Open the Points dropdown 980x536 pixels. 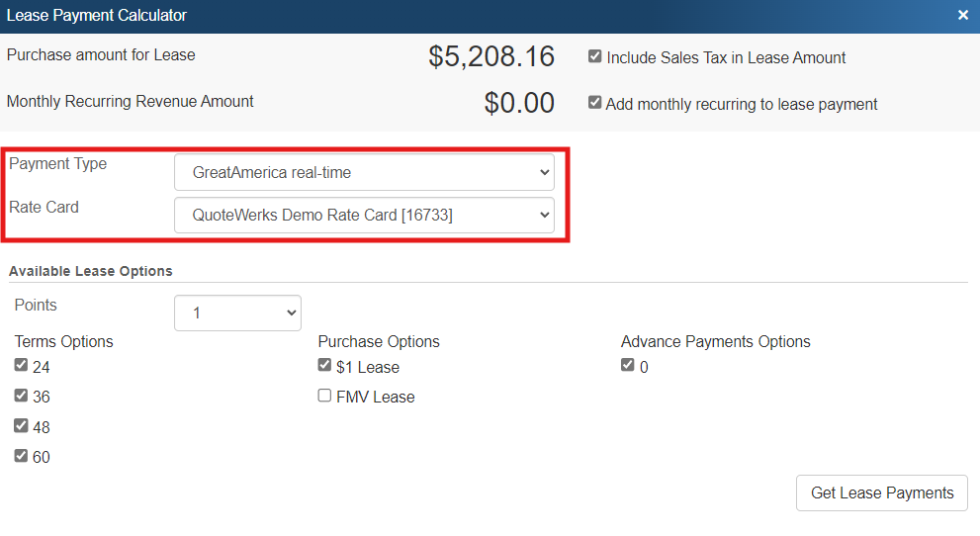[237, 313]
